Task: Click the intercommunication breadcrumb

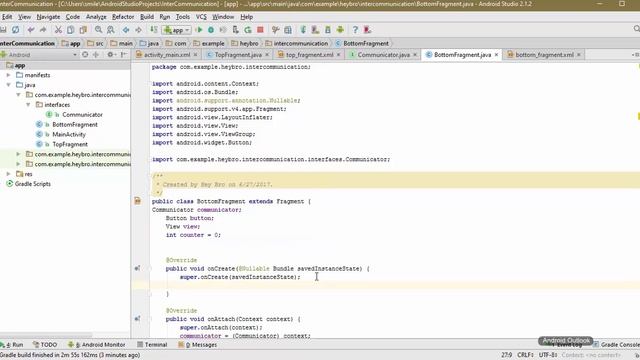Action: 298,43
